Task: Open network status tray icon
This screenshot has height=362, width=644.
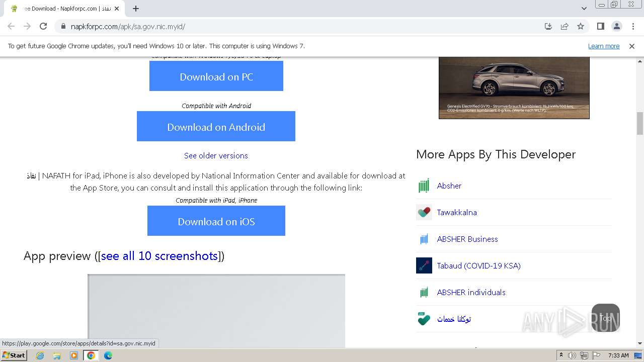Action: (584, 355)
